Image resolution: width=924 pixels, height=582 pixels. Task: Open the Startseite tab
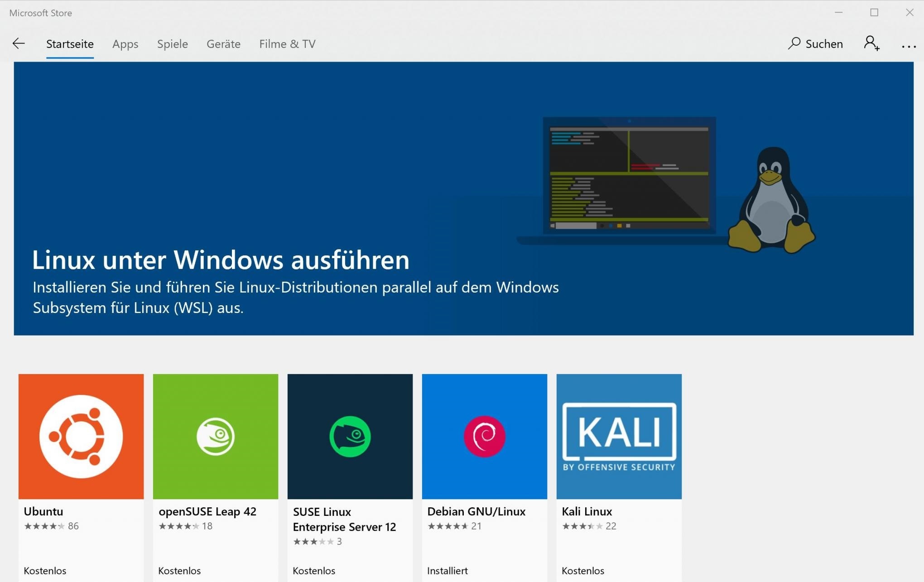pos(70,44)
